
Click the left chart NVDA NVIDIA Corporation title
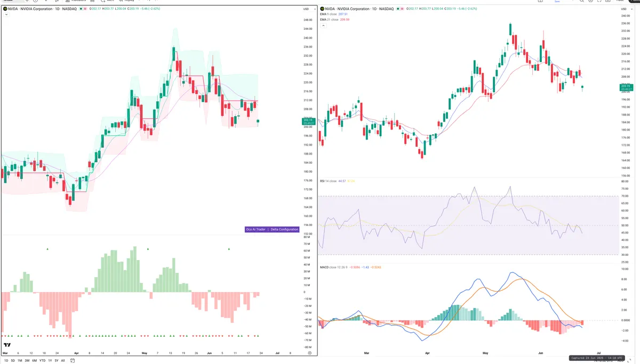point(42,9)
